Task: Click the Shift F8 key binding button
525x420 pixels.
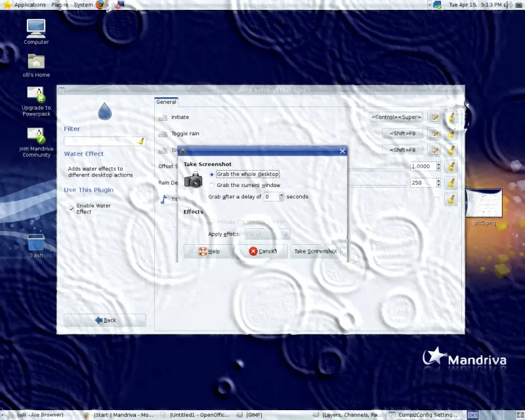Action: (x=402, y=150)
